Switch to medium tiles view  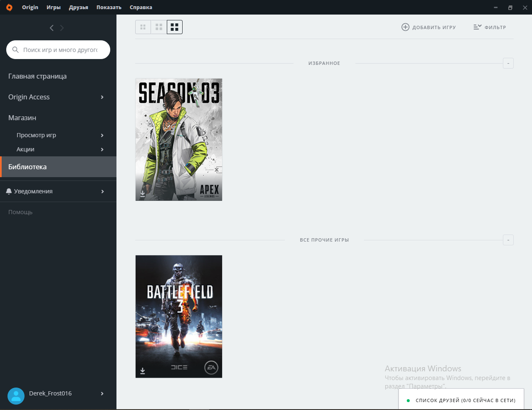[x=159, y=27]
